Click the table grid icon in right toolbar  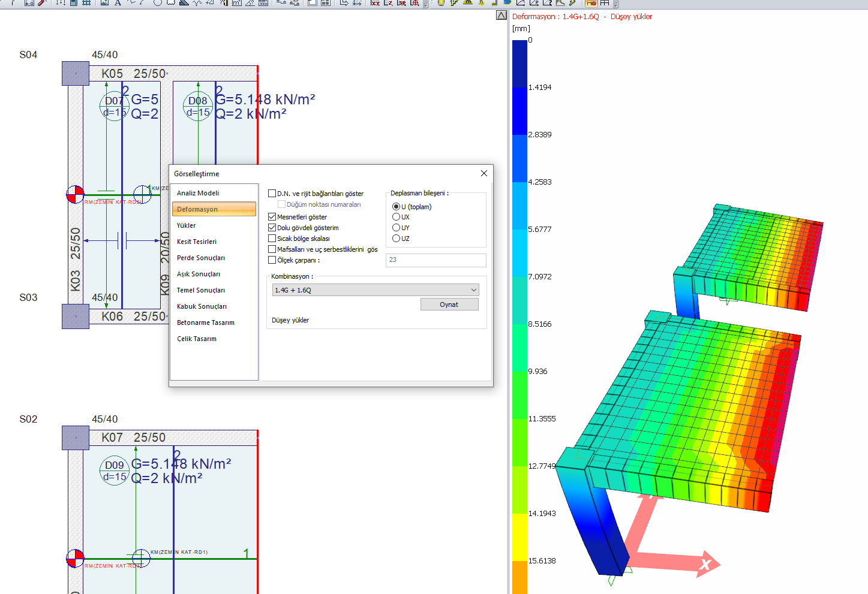tap(605, 2)
